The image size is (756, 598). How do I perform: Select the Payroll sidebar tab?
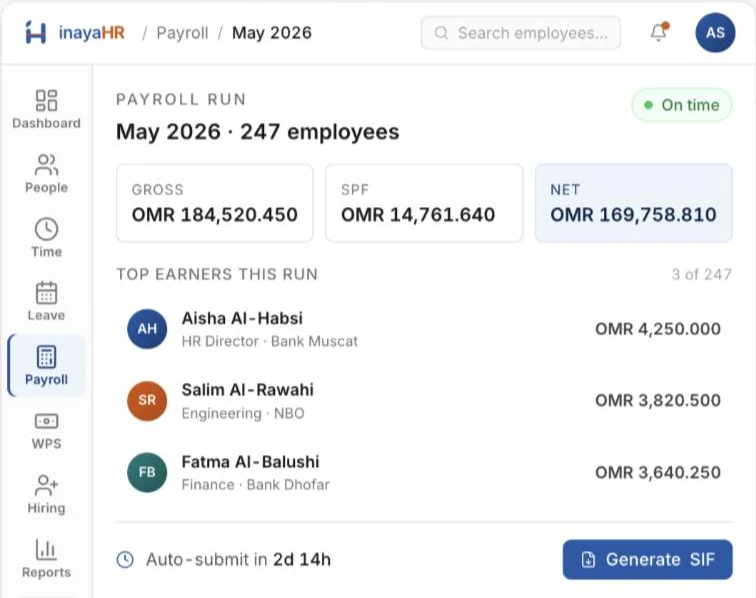(46, 365)
